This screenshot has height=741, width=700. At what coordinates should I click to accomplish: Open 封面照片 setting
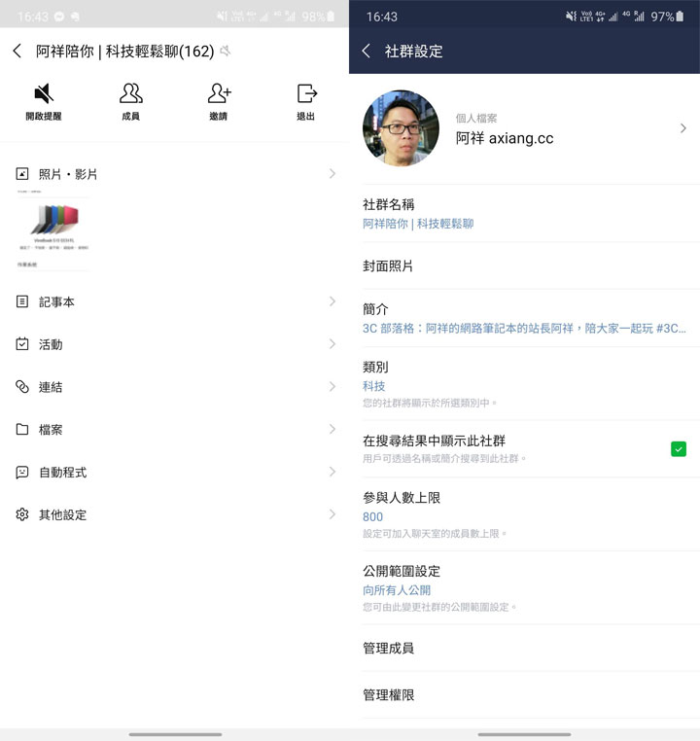[524, 266]
